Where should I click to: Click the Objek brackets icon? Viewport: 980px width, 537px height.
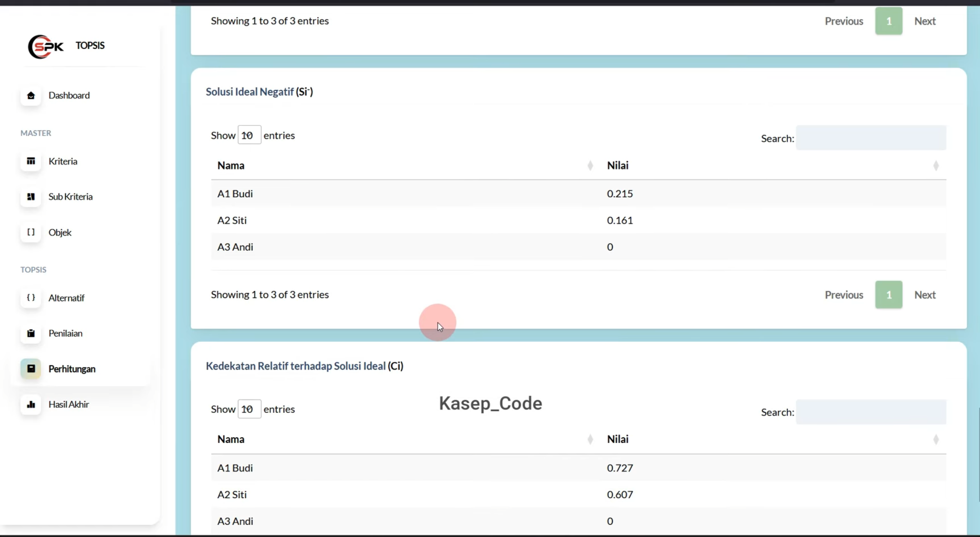[x=31, y=232]
